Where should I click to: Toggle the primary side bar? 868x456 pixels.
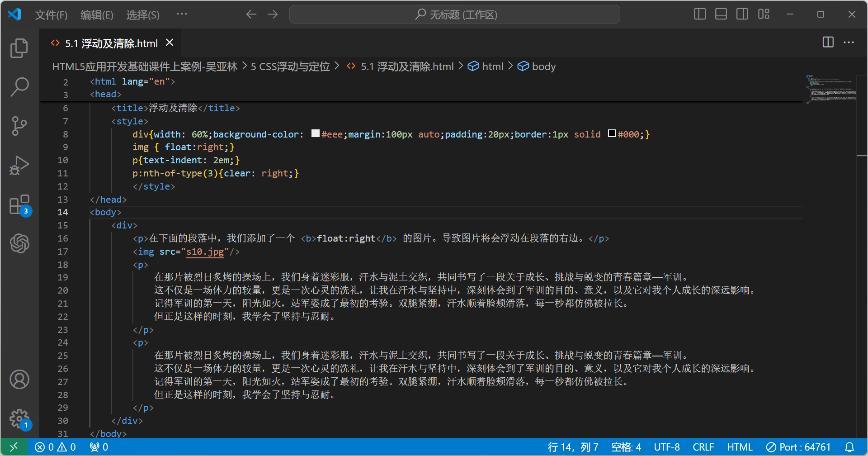pos(699,14)
